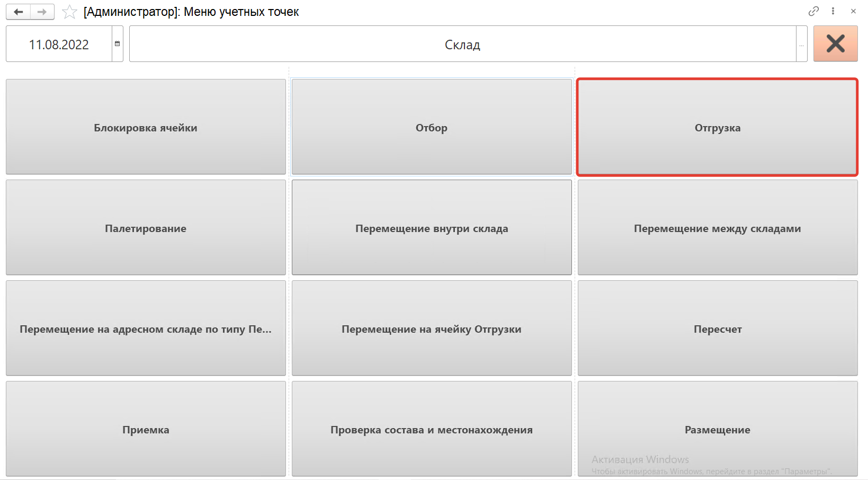Choose Перемещение внутри склада

tap(432, 228)
